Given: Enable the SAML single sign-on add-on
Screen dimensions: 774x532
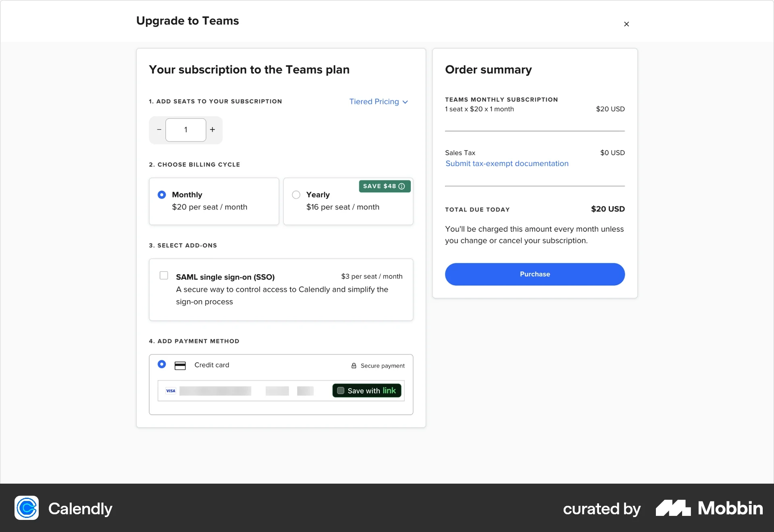Looking at the screenshot, I should pos(164,276).
